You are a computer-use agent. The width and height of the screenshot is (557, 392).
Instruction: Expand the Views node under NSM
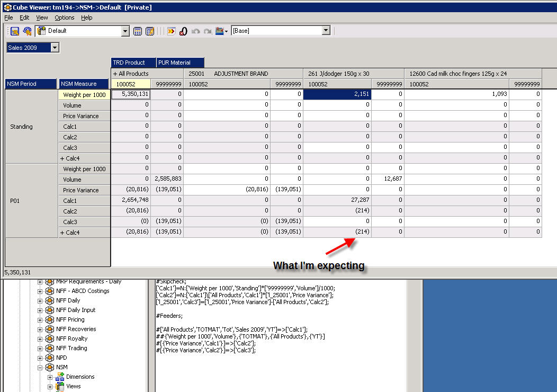(50, 387)
